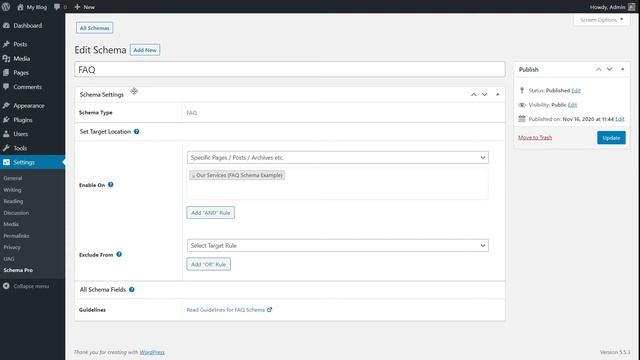Collapse the Schema Settings panel
Image resolution: width=640 pixels, height=360 pixels.
tap(498, 94)
